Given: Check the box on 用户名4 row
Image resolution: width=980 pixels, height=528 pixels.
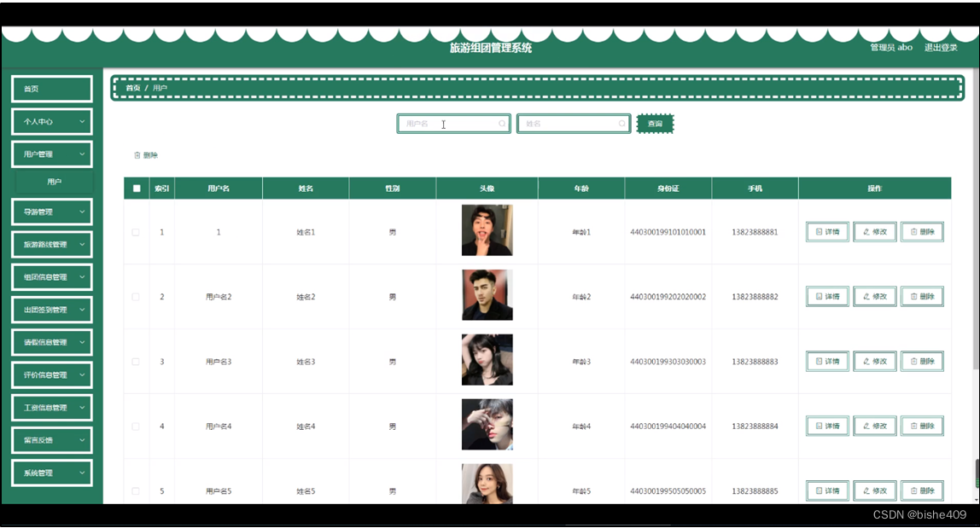Looking at the screenshot, I should [x=136, y=426].
